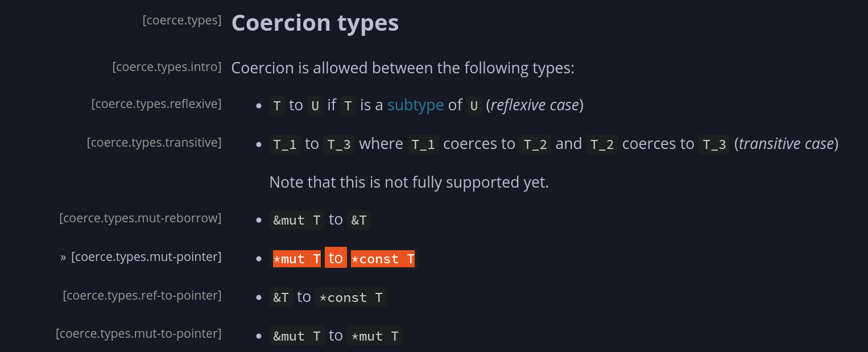This screenshot has width=868, height=352.
Task: Follow the blue 'subtype' hyperlink
Action: point(415,105)
